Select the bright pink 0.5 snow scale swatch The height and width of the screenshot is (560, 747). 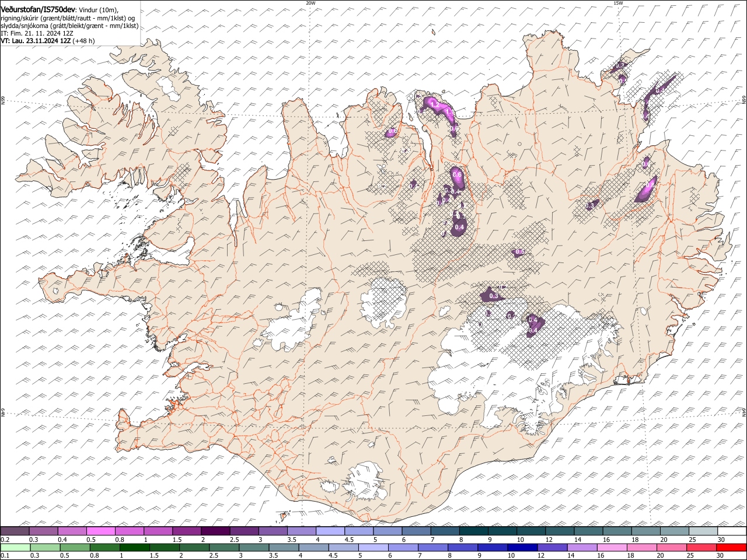pyautogui.click(x=100, y=531)
